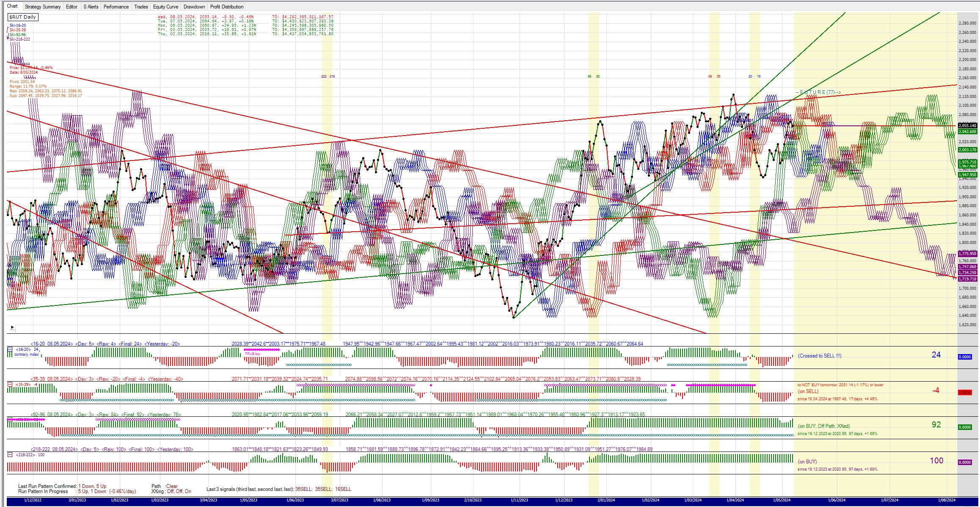Screen dimensions: 980x507
Task: Open the Trades tab
Action: point(141,7)
